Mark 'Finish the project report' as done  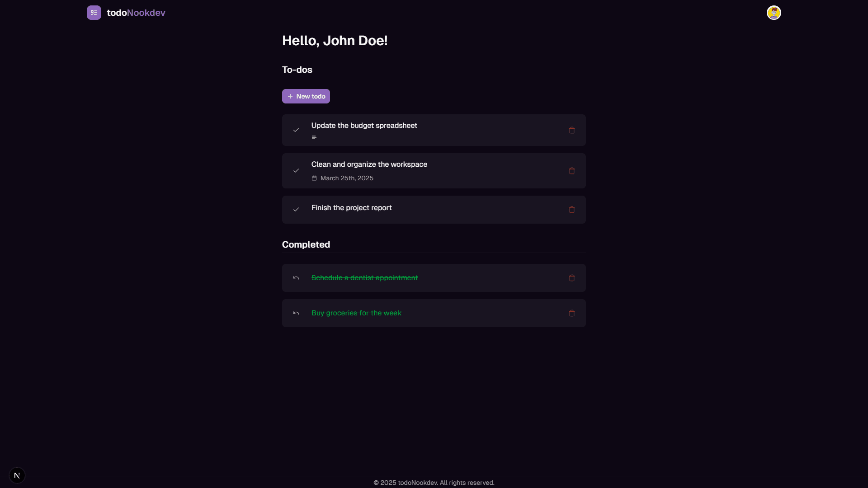click(296, 210)
